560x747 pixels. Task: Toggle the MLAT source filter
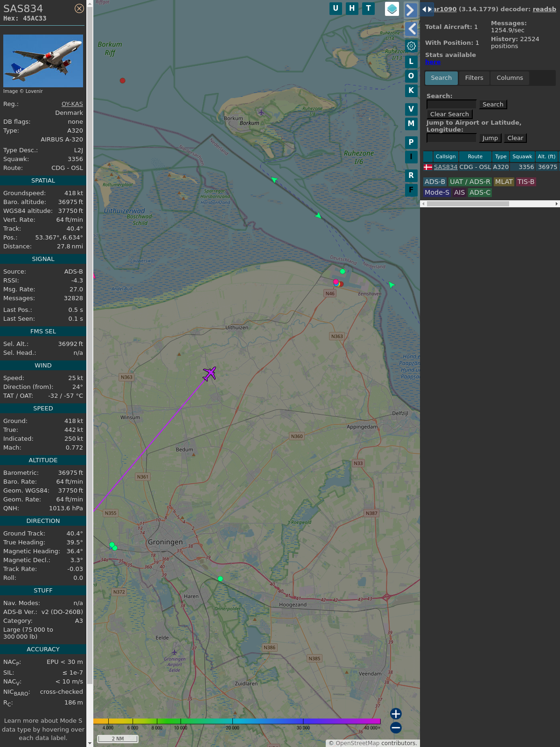(504, 182)
